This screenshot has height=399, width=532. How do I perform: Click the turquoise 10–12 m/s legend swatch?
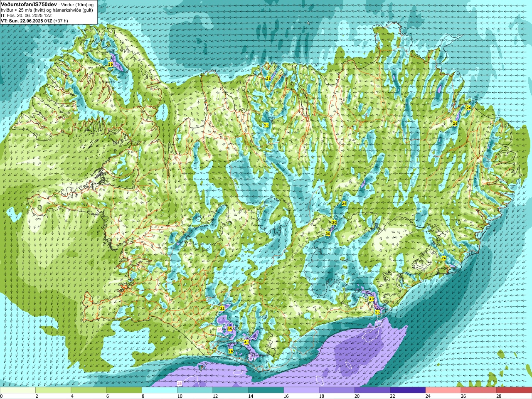[195, 390]
